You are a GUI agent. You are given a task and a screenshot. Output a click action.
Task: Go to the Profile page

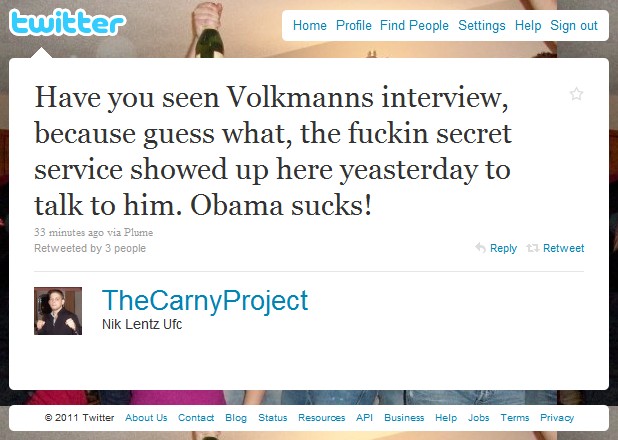click(x=354, y=26)
